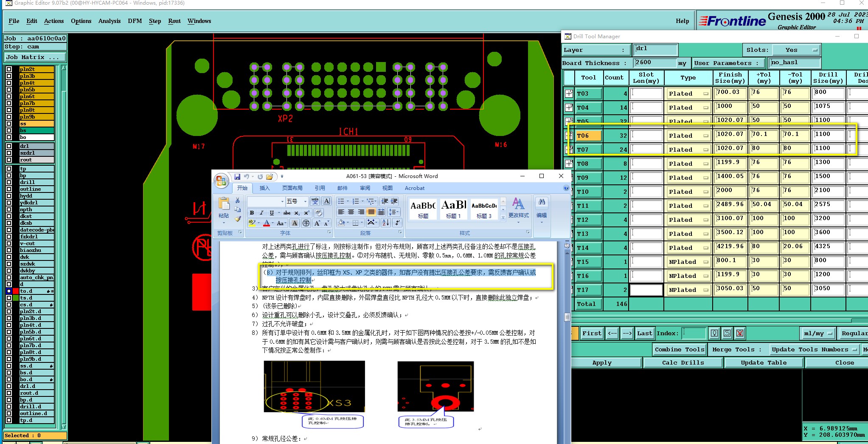Switch to Word 页面布局 tab
This screenshot has height=444, width=868.
(x=292, y=188)
